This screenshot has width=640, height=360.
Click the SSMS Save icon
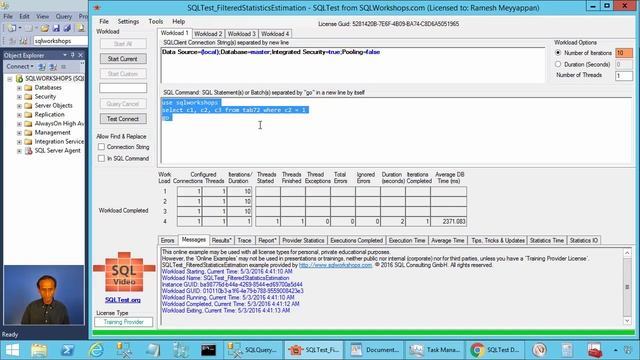click(x=56, y=28)
